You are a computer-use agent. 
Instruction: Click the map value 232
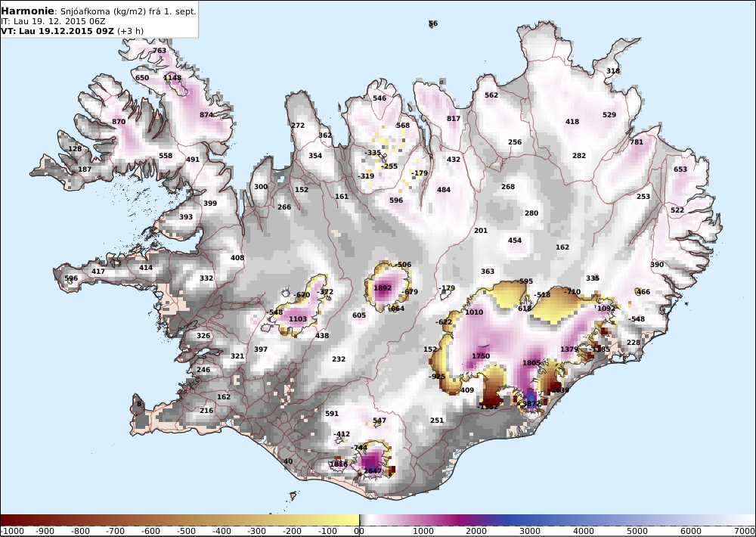click(x=339, y=359)
